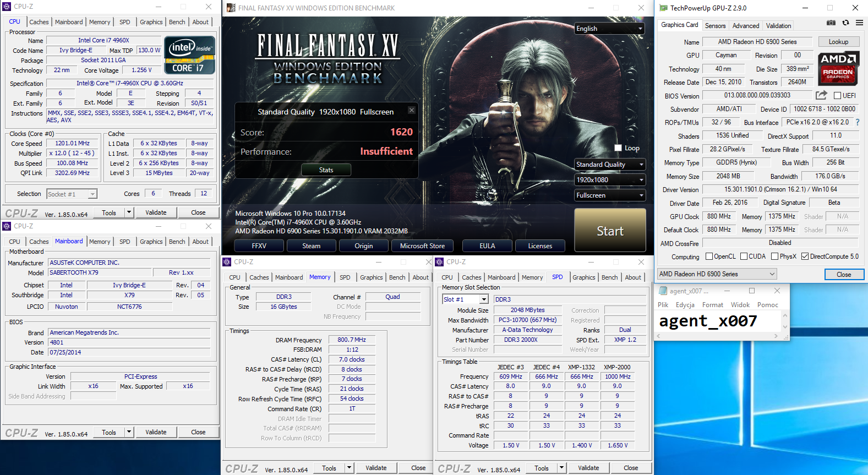Screen dimensions: 868x475
Task: Expand Tools arrow in CPU-Z Mainboard window
Action: pyautogui.click(x=129, y=432)
